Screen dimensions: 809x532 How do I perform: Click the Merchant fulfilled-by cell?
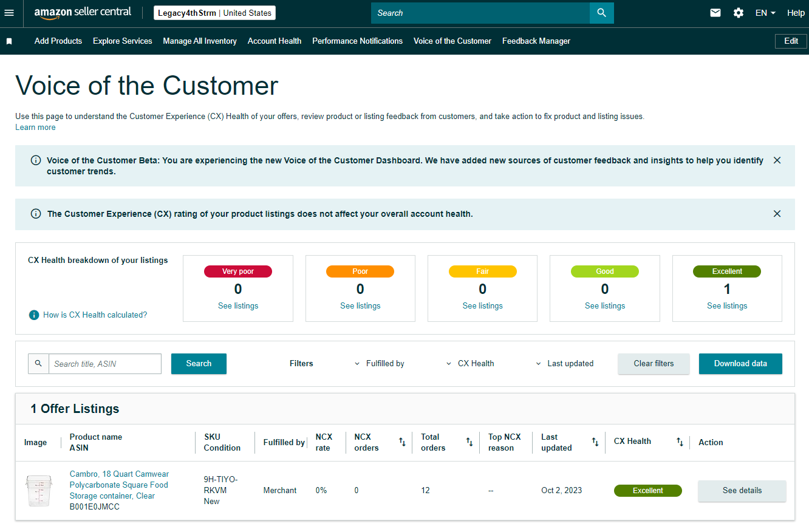tap(280, 491)
